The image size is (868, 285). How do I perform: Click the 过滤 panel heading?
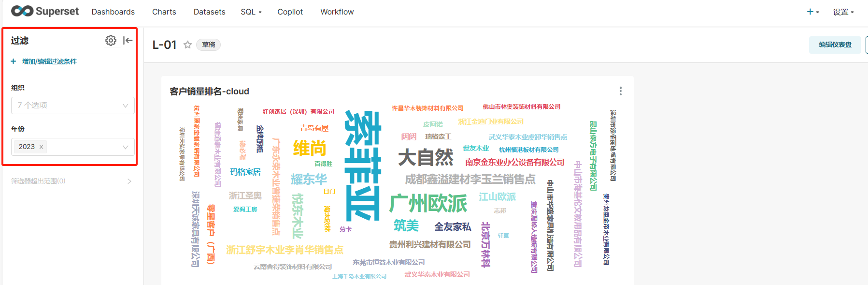click(20, 41)
